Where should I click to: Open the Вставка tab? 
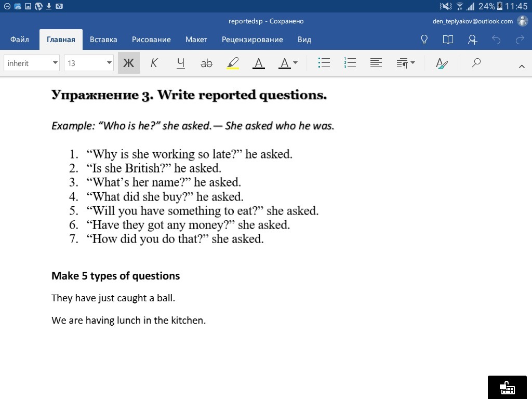[x=103, y=39]
